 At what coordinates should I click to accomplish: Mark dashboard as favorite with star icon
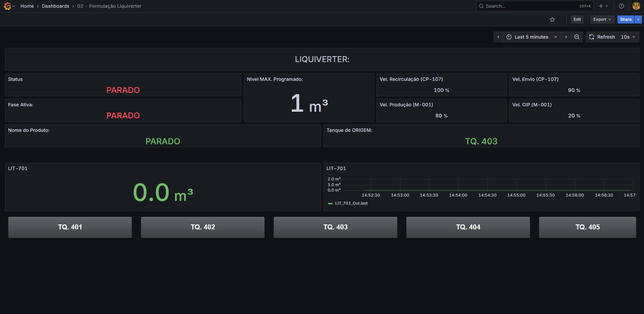tap(552, 19)
